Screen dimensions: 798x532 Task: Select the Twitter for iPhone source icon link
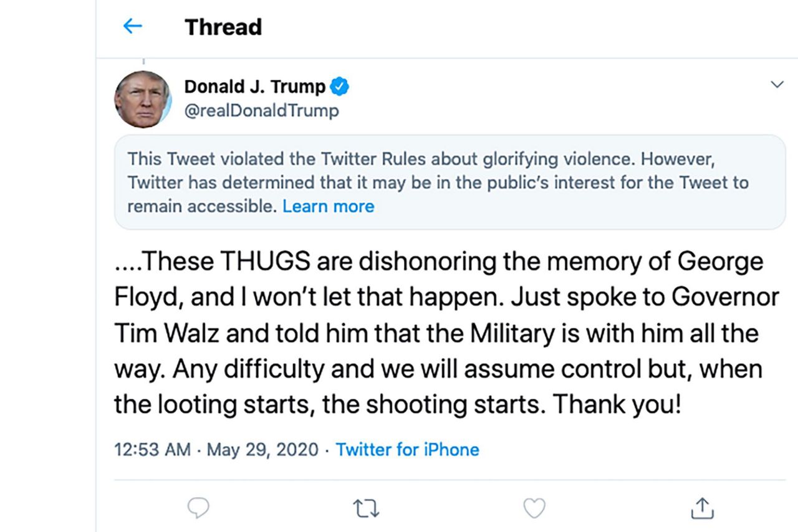pos(408,449)
